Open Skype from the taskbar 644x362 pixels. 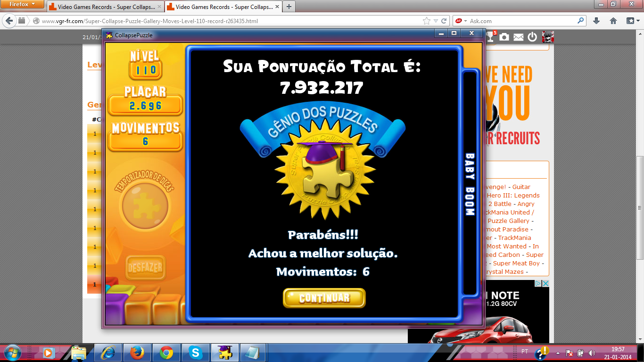point(195,352)
